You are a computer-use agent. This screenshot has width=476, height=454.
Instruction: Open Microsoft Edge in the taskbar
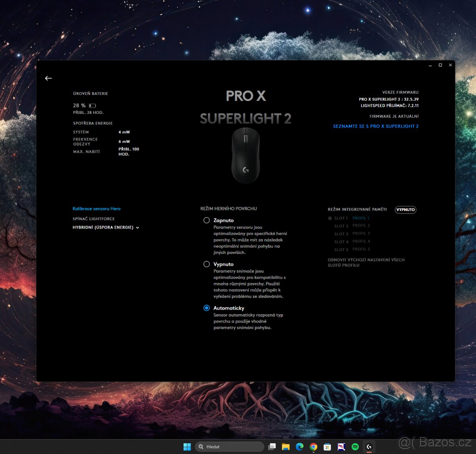click(x=299, y=446)
